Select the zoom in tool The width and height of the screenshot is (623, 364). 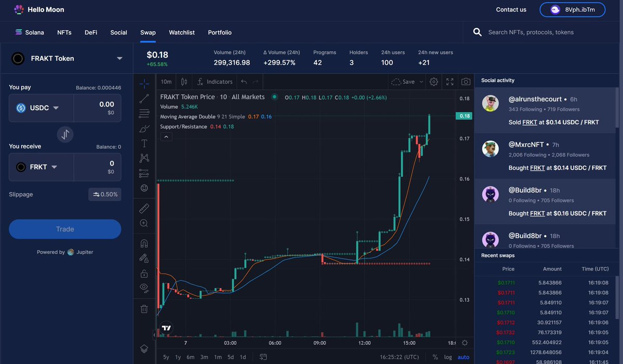tap(144, 223)
